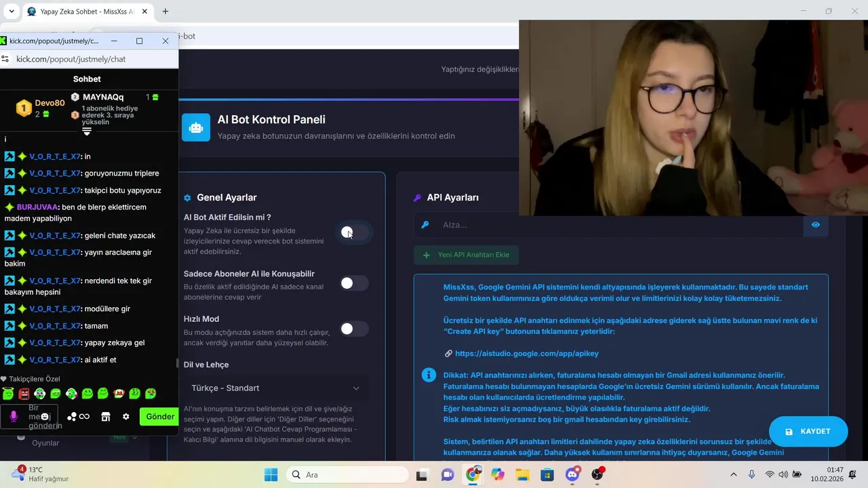Expand the Oyunlar sidebar chevron
Image resolution: width=868 pixels, height=488 pixels.
[135, 438]
